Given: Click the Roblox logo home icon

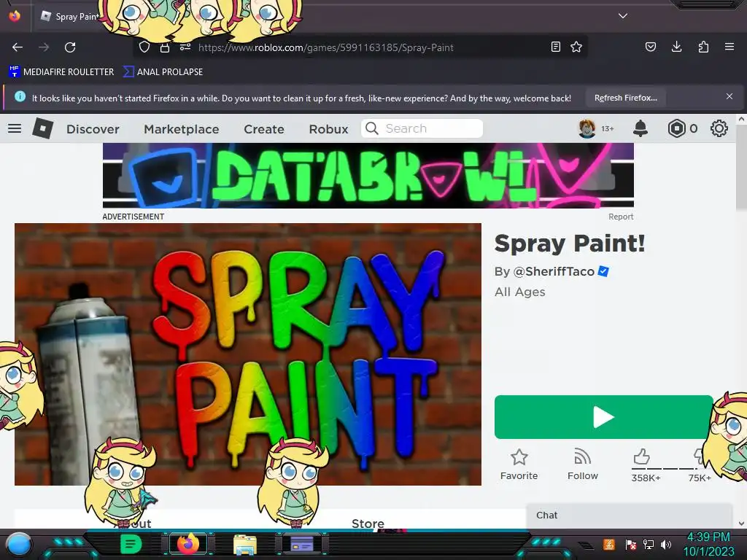Looking at the screenshot, I should 43,128.
